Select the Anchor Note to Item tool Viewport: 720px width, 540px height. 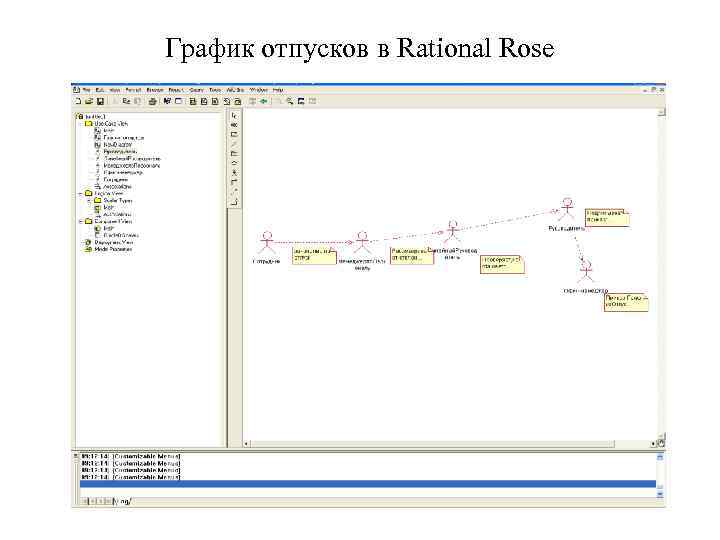click(x=234, y=144)
